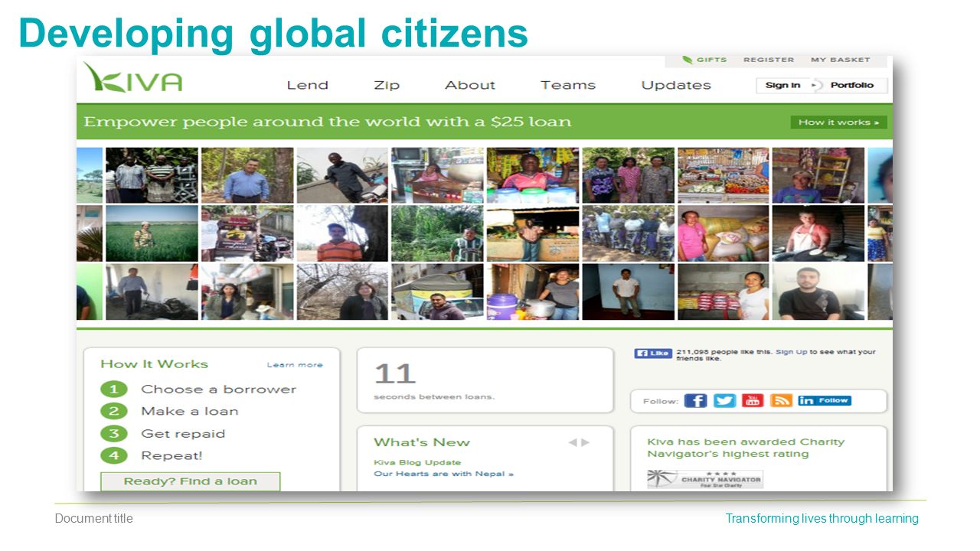
Task: Open photo of bearded man in black shirt
Action: (x=818, y=292)
